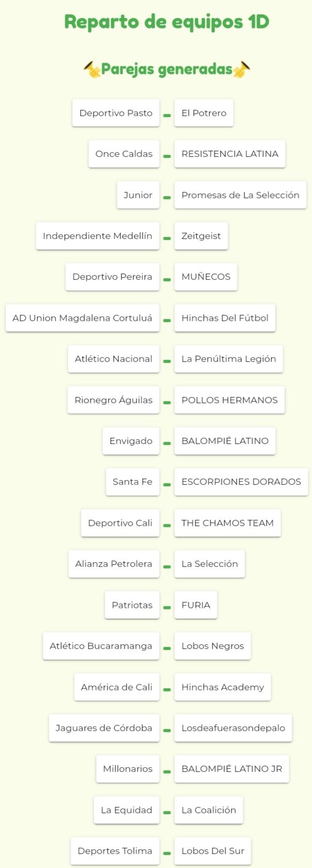Click the Junior team chip

click(138, 195)
